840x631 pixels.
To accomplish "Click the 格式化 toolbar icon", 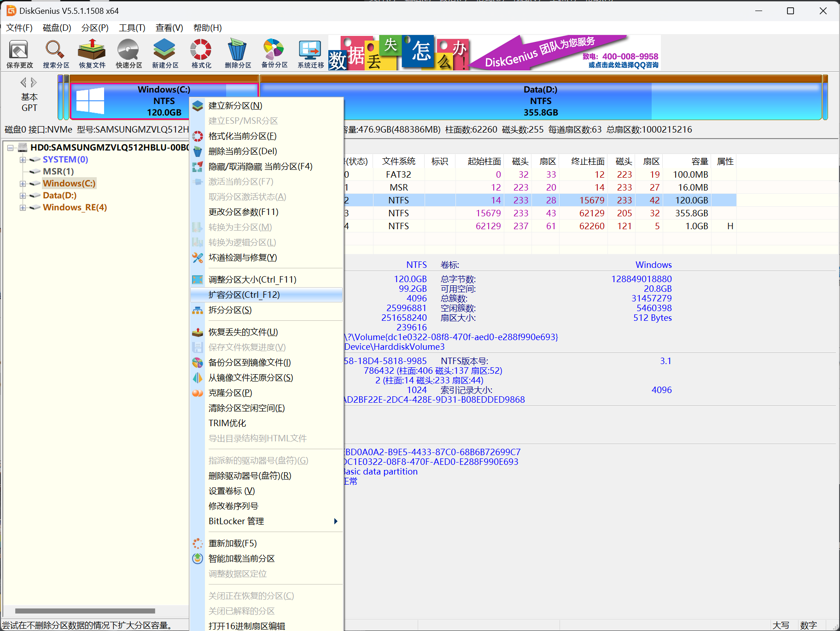I will click(x=201, y=53).
